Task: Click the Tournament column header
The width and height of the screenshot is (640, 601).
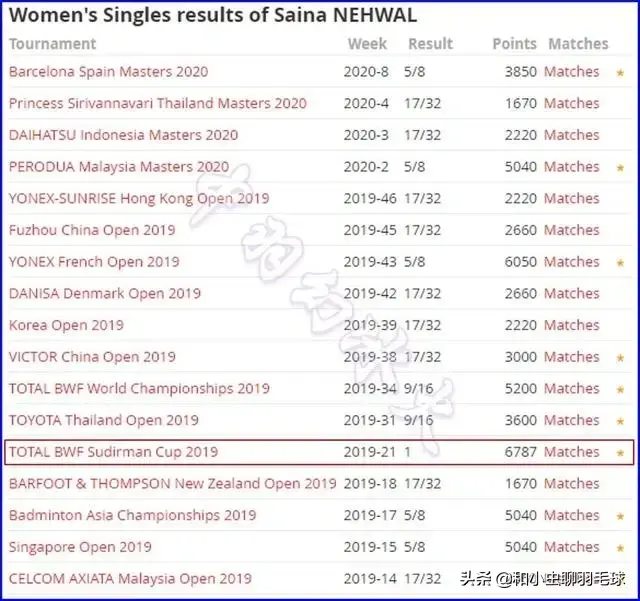Action: click(52, 44)
